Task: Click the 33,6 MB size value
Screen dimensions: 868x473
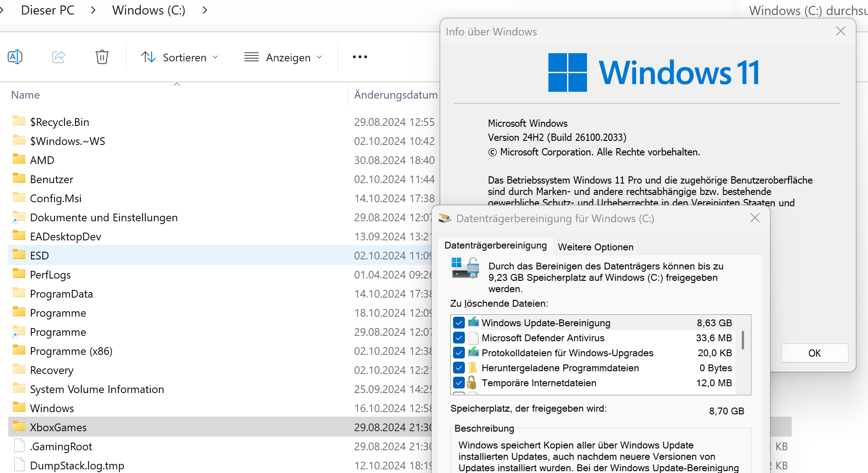Action: pos(714,338)
